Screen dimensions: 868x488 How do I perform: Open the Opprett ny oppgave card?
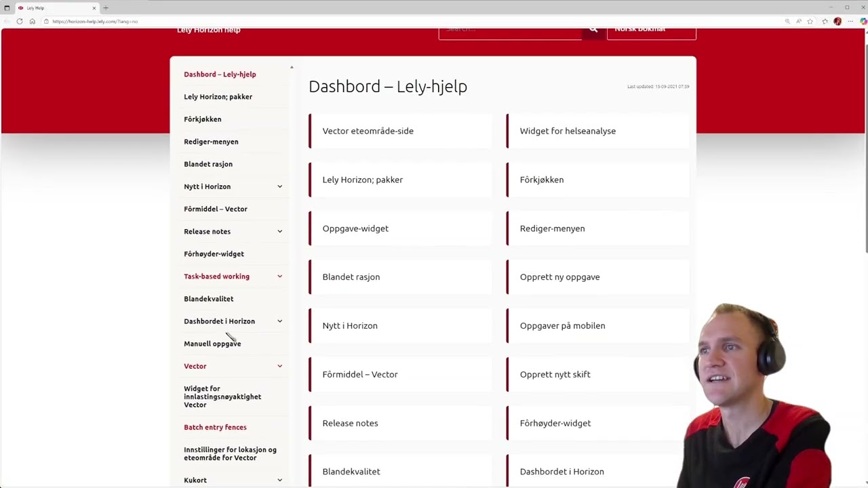[597, 277]
